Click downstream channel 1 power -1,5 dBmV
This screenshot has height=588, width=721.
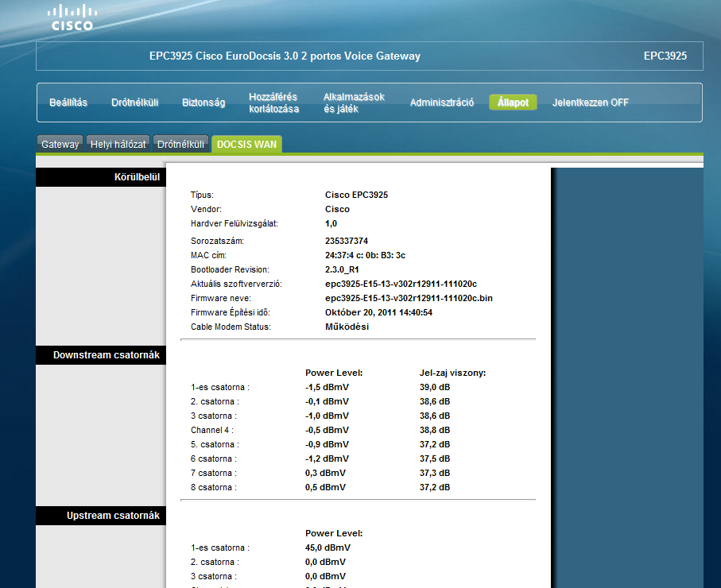(327, 387)
